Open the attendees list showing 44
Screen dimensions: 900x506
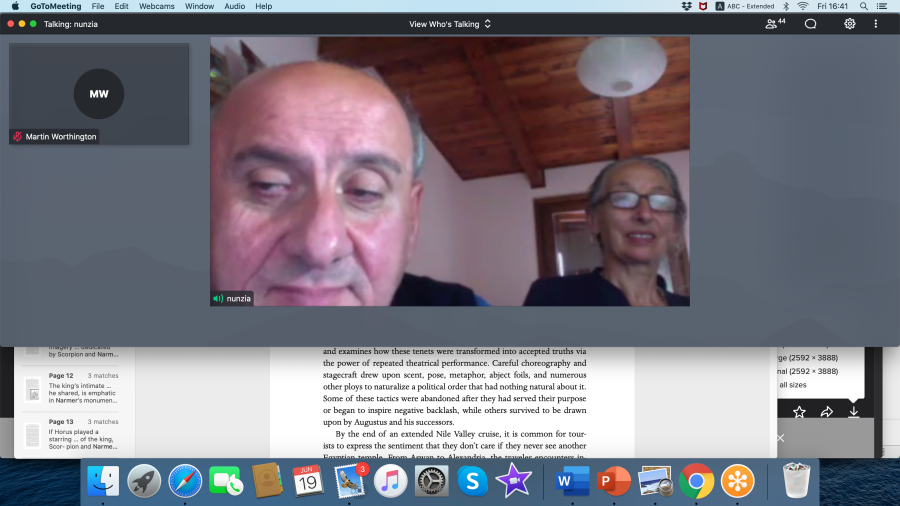[x=775, y=24]
